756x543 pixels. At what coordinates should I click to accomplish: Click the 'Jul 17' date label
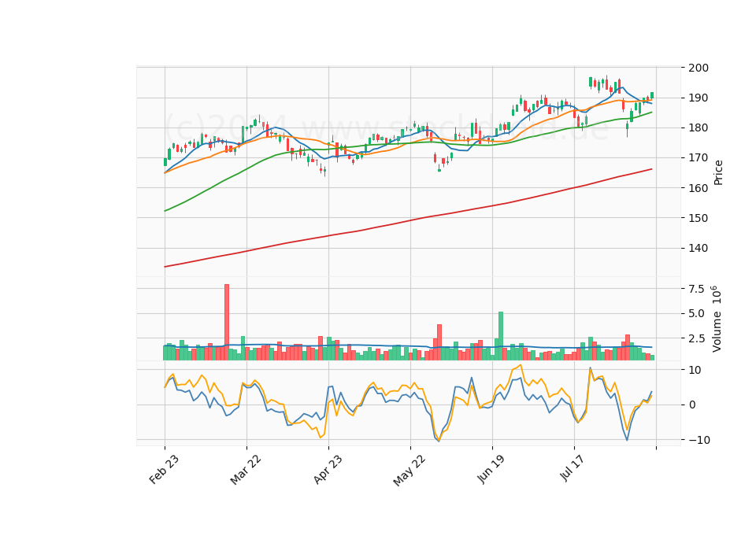click(573, 467)
